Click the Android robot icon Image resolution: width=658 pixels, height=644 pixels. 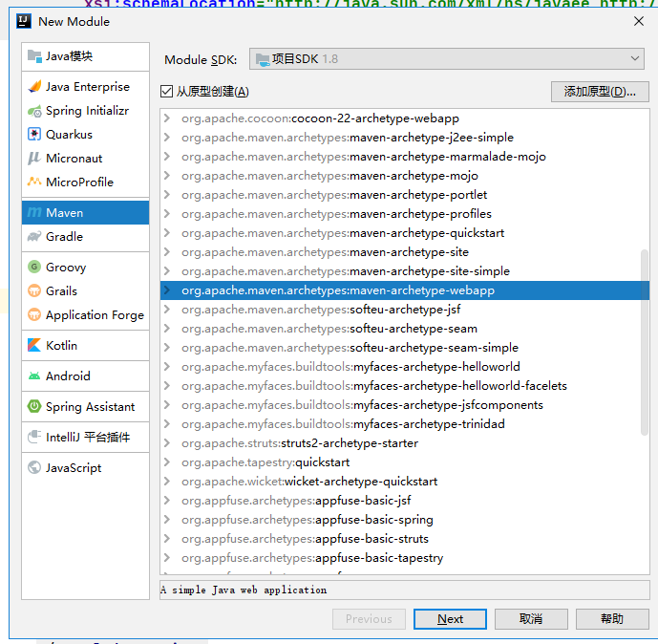click(34, 376)
